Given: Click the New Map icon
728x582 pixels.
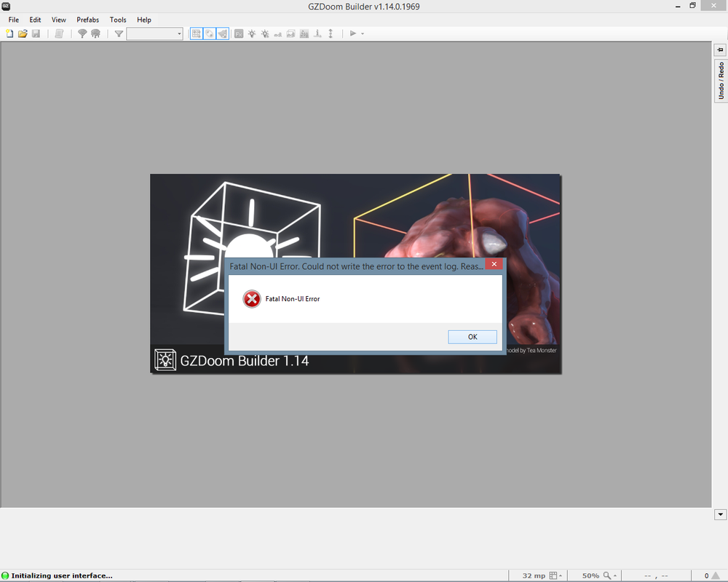Looking at the screenshot, I should 9,33.
